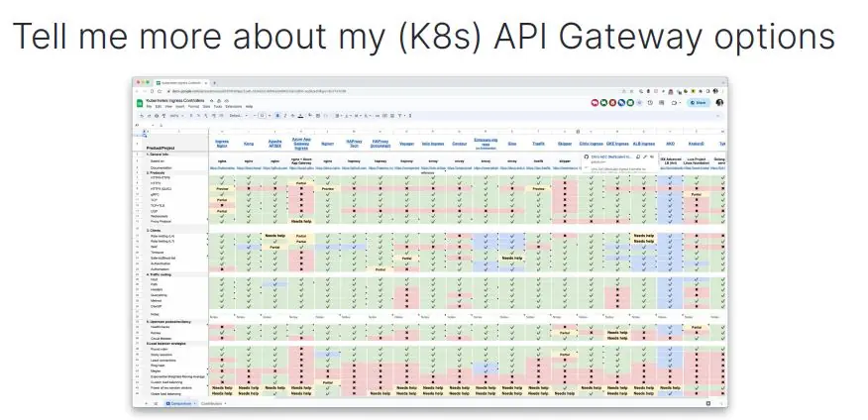Go back in the browser
868x420 pixels.
coord(137,91)
